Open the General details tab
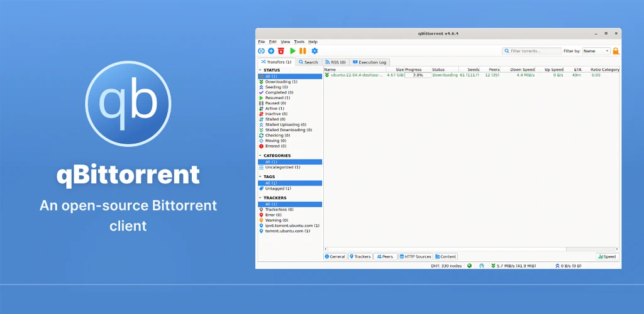Image resolution: width=644 pixels, height=314 pixels. 335,257
